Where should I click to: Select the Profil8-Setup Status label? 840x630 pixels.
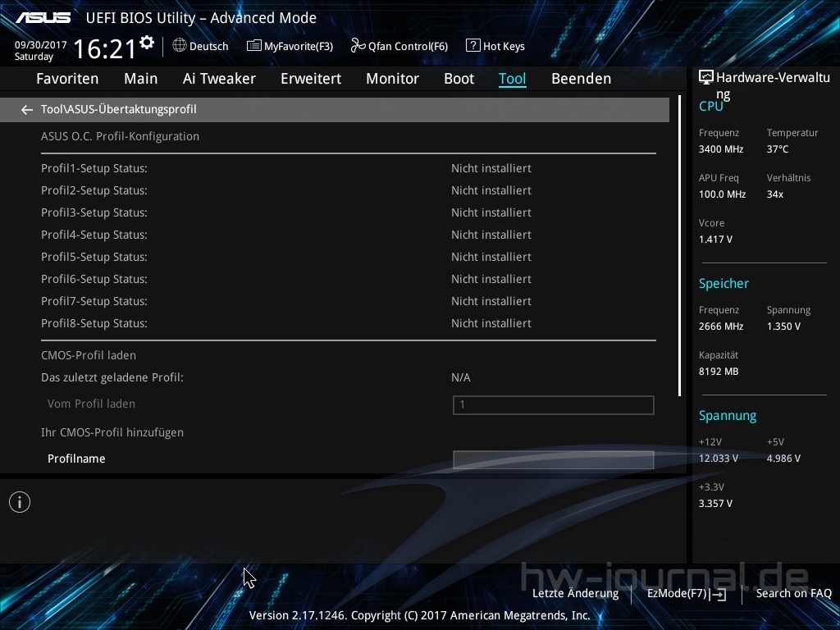coord(94,323)
